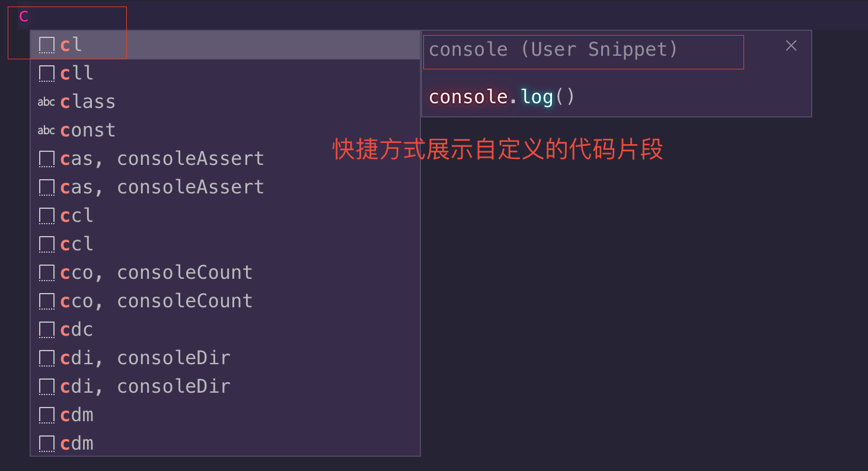Choose the first 'cco, consoleCount' suggestion

point(157,273)
